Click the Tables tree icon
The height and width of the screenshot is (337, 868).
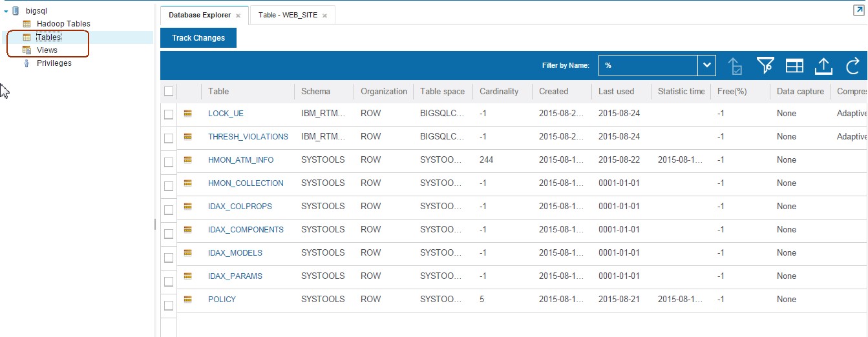point(26,37)
